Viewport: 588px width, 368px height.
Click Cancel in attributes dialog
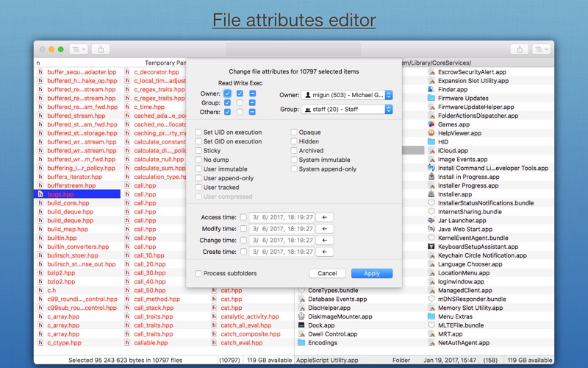327,273
